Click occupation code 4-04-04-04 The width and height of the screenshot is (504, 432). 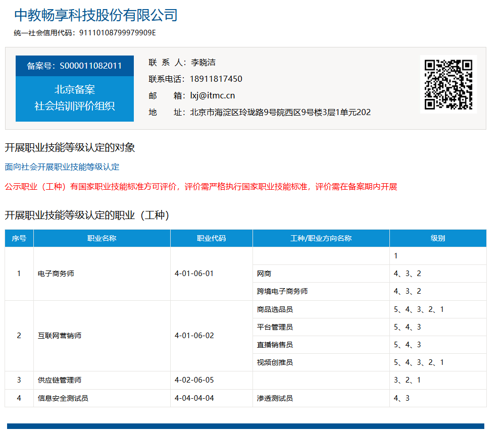point(194,398)
